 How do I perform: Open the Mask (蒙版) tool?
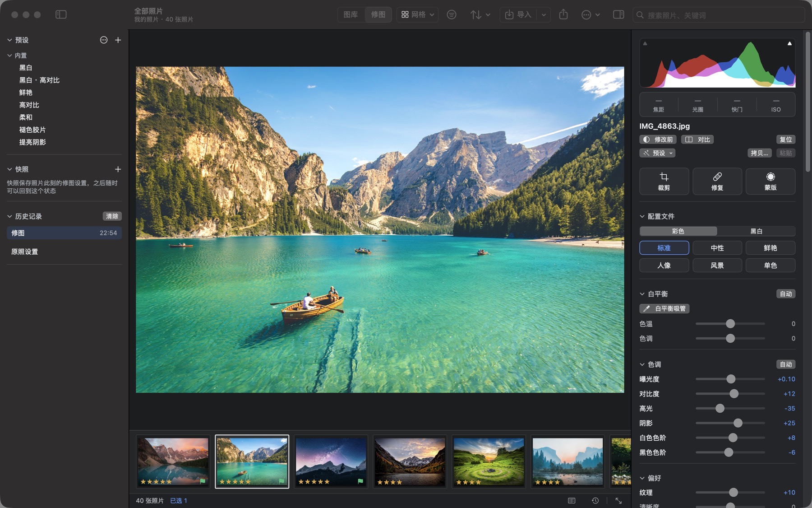[770, 181]
